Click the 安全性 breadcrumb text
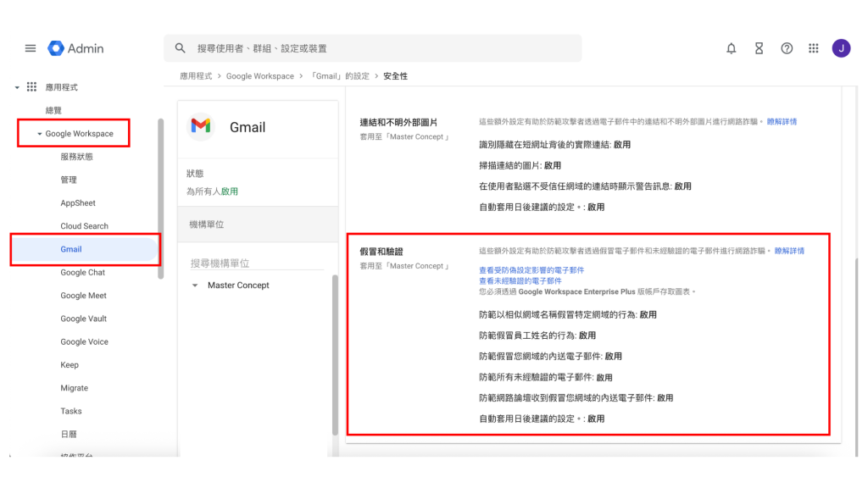The width and height of the screenshot is (868, 488). (x=395, y=76)
